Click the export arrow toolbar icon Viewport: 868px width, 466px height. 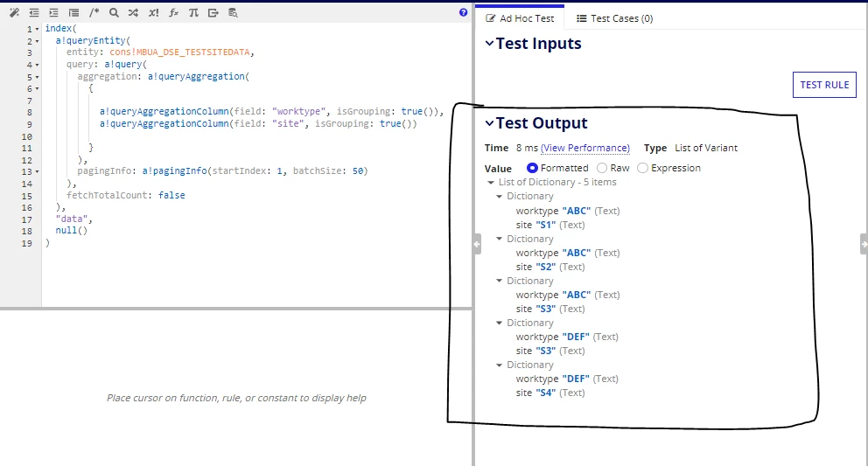tap(213, 12)
